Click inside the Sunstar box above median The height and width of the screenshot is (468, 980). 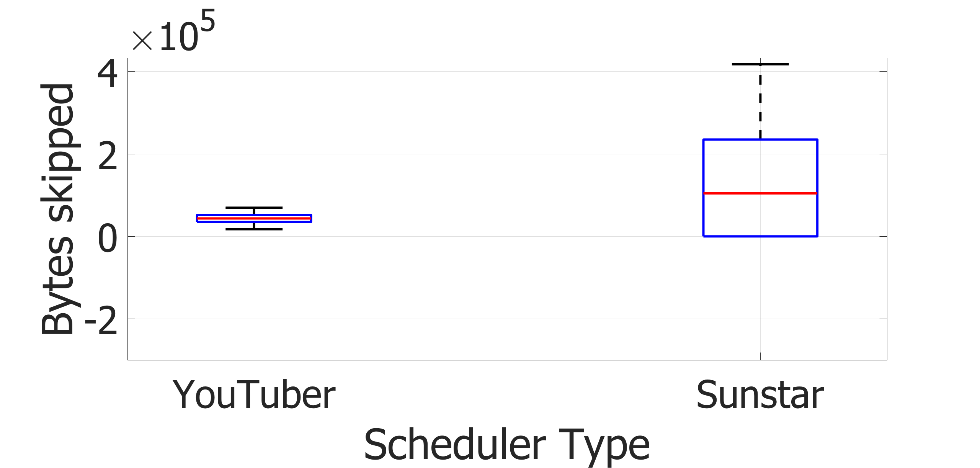[760, 167]
